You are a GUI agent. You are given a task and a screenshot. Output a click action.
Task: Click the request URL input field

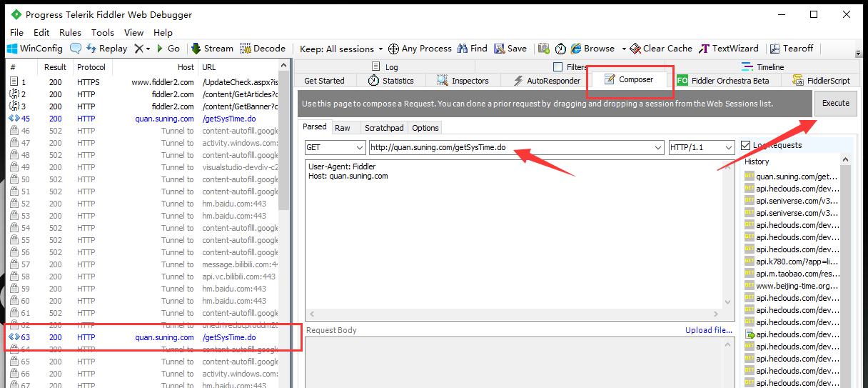tap(516, 147)
